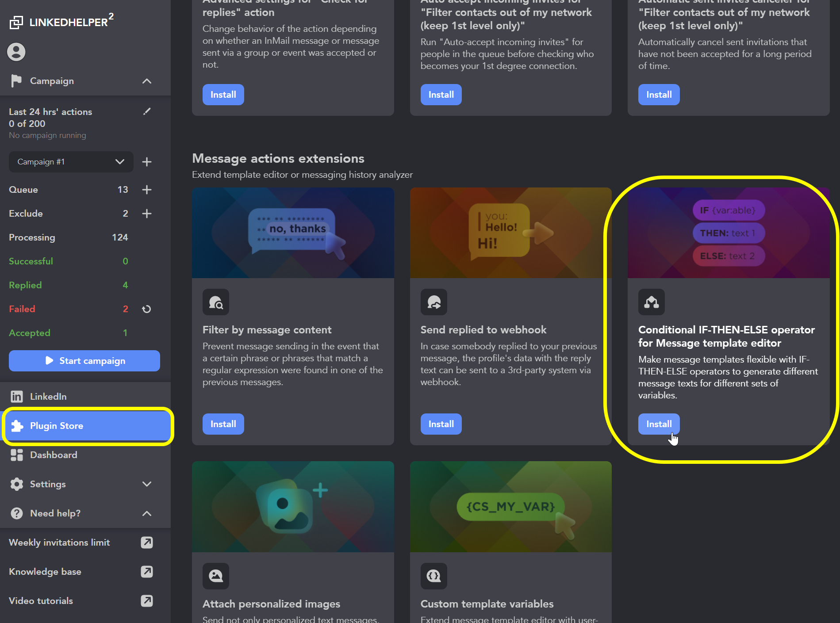Click the Custom template variables title
The width and height of the screenshot is (840, 623).
[487, 604]
